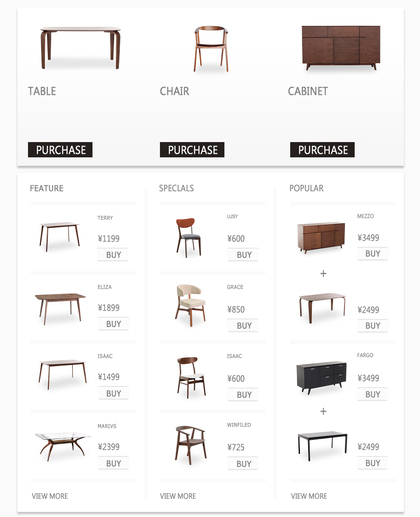
Task: Open VIEW MORE under Feature column
Action: [50, 496]
